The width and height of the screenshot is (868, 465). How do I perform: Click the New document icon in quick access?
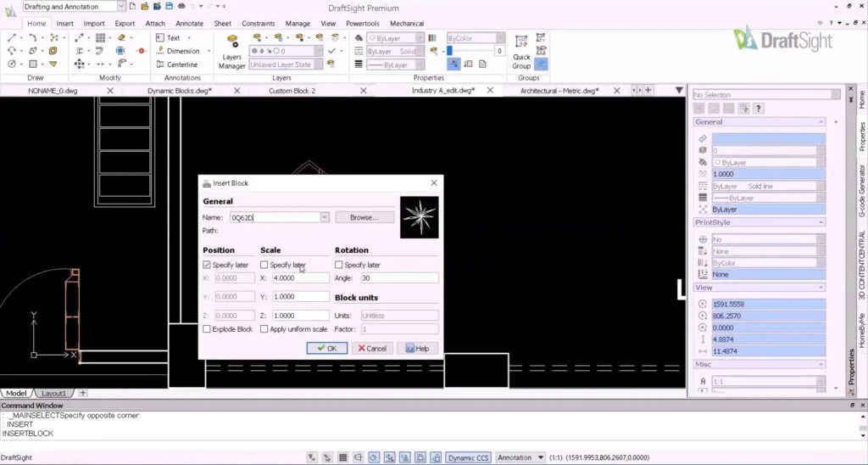tap(132, 6)
